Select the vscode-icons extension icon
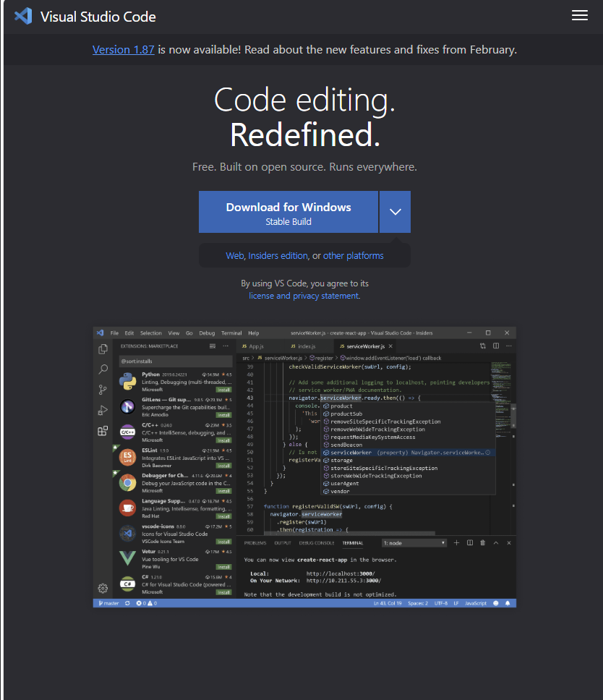The width and height of the screenshot is (603, 700). coord(128,534)
